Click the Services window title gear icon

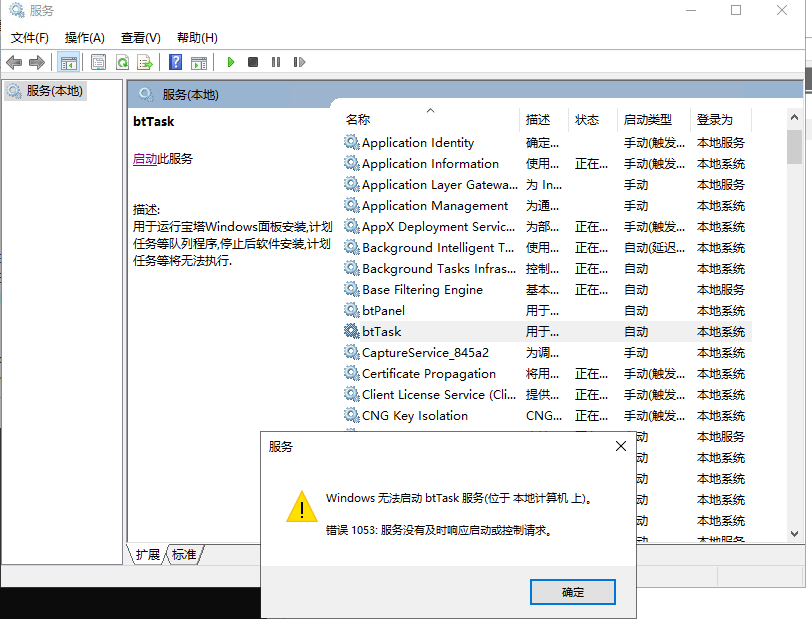[17, 10]
